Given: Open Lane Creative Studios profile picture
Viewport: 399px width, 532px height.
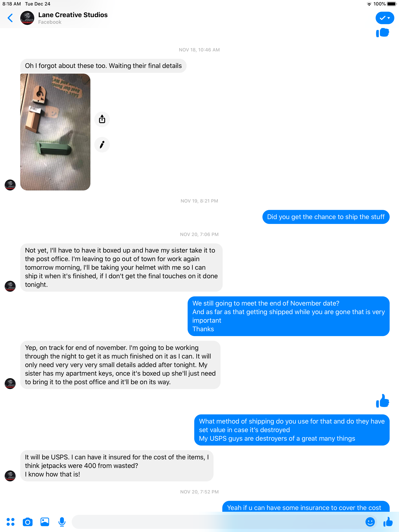Looking at the screenshot, I should 27,18.
